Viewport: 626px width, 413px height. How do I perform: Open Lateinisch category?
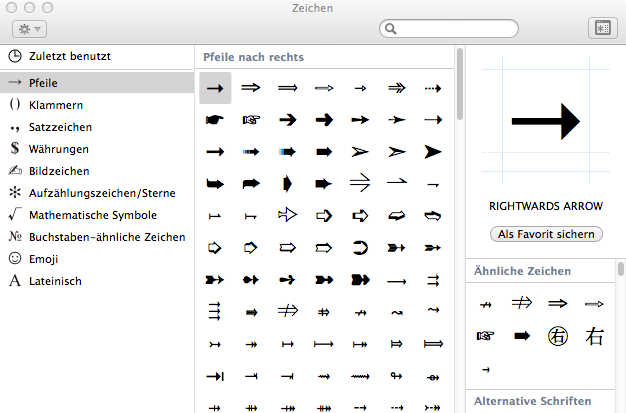pyautogui.click(x=97, y=281)
